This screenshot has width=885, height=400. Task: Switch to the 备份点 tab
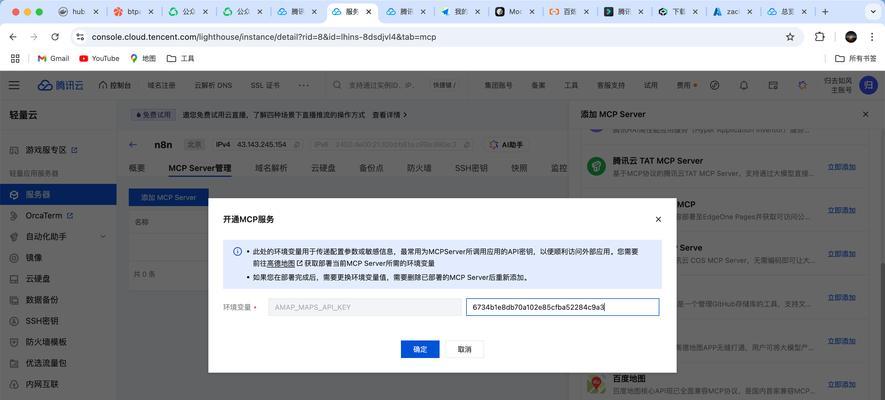pos(371,168)
